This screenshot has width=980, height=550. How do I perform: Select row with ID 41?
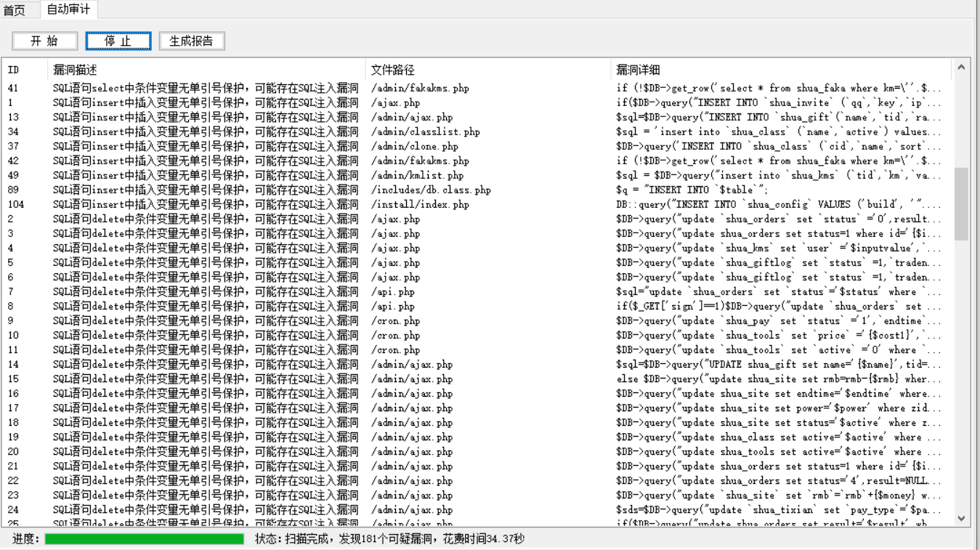tap(477, 88)
